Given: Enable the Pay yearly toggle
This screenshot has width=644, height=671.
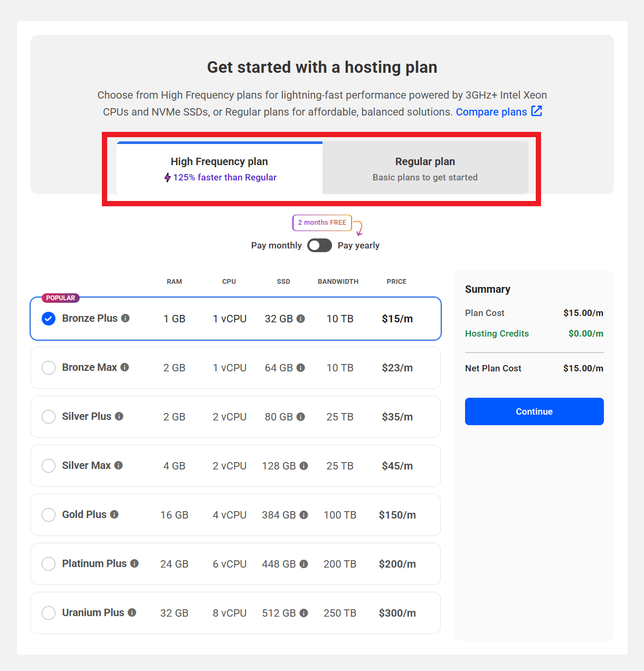Looking at the screenshot, I should [319, 245].
